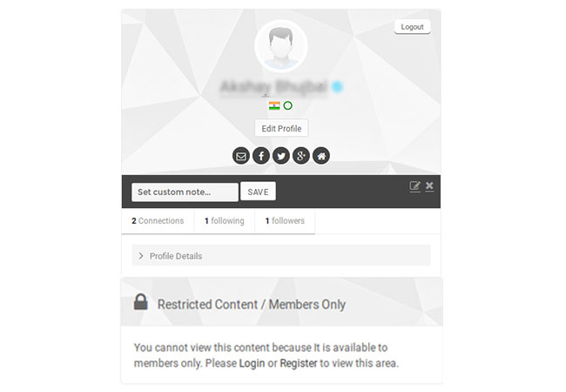The height and width of the screenshot is (392, 566).
Task: Click the chevron beside Profile Details
Action: (x=141, y=255)
